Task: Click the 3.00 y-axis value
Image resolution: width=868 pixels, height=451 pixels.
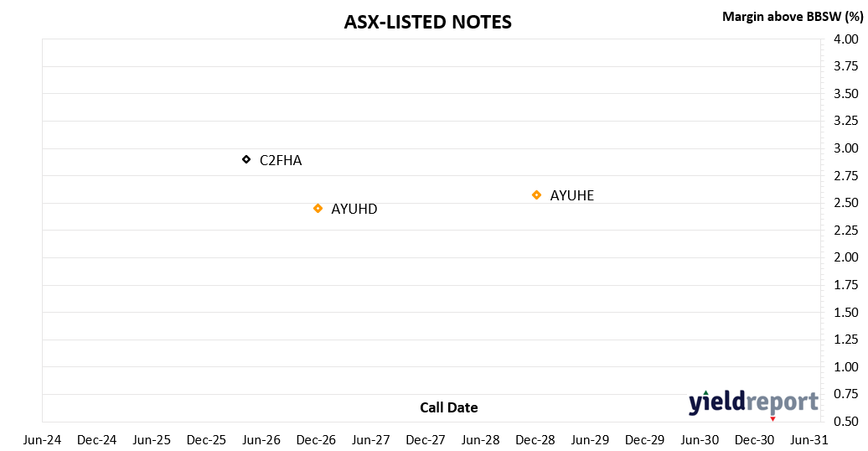Action: [846, 148]
